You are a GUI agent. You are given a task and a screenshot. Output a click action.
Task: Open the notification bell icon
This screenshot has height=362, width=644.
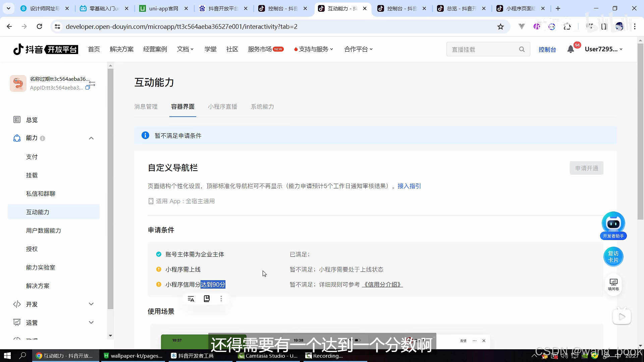[x=571, y=49]
